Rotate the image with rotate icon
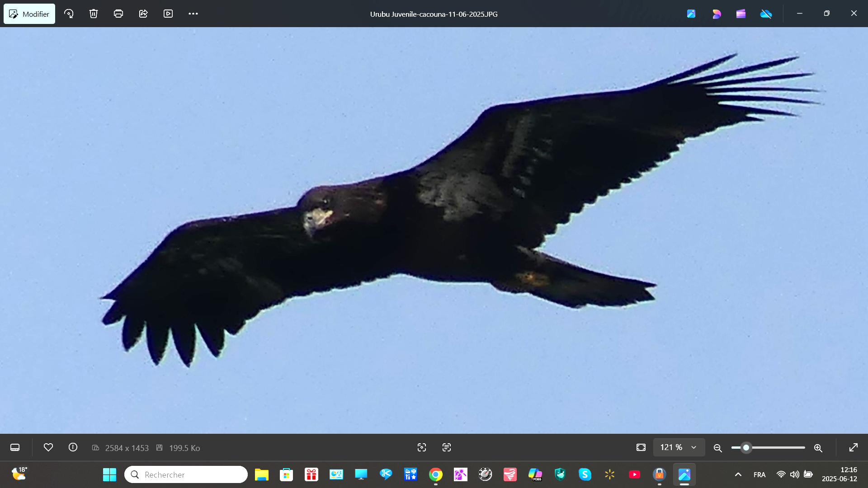868x488 pixels. 69,14
